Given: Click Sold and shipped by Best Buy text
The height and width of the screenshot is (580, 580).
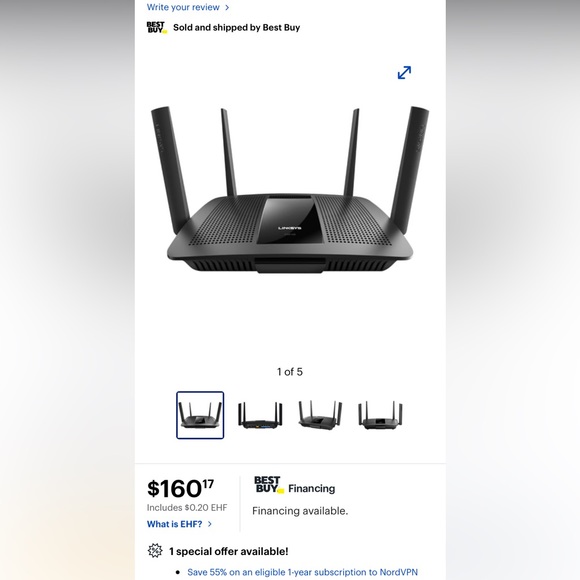Looking at the screenshot, I should (236, 28).
